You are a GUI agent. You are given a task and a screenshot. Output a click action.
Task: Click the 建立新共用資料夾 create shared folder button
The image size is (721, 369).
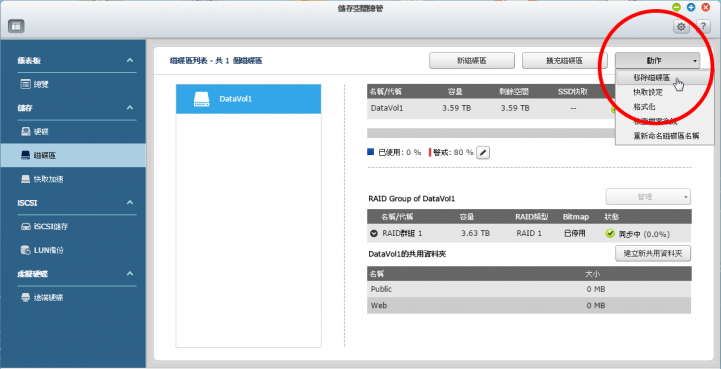click(x=653, y=253)
